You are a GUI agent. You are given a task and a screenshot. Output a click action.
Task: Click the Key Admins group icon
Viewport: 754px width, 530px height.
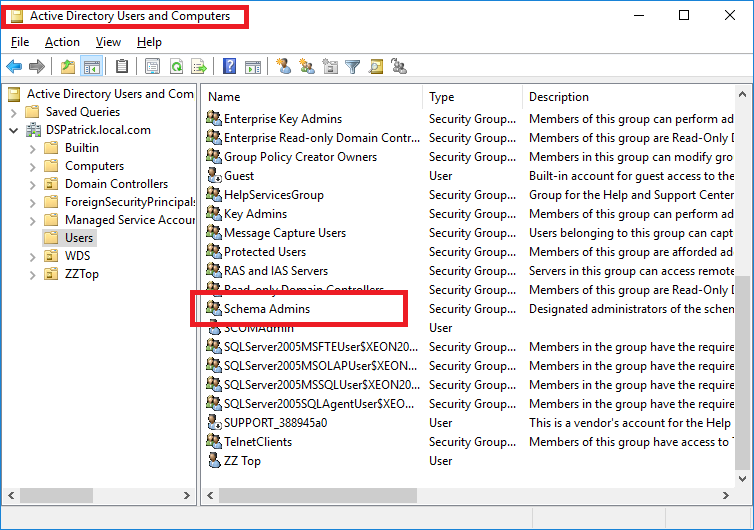pos(214,213)
